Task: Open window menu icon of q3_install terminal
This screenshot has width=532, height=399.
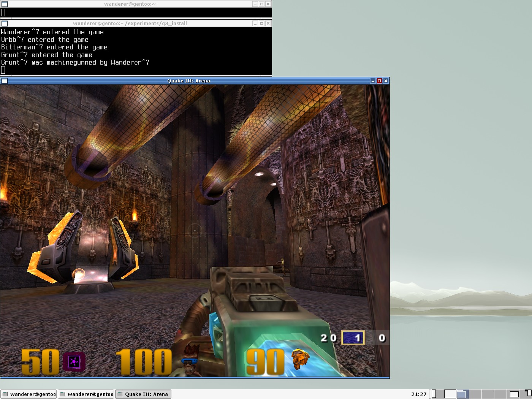Action: pos(5,24)
